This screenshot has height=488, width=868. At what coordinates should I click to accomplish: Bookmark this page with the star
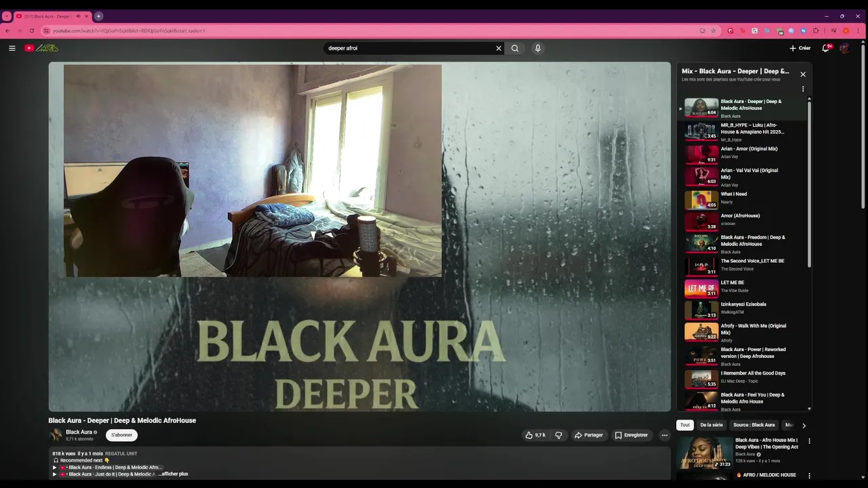pyautogui.click(x=713, y=30)
